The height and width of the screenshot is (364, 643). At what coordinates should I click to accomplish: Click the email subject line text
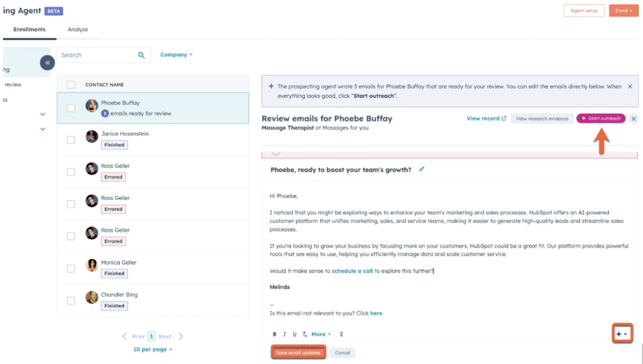341,169
